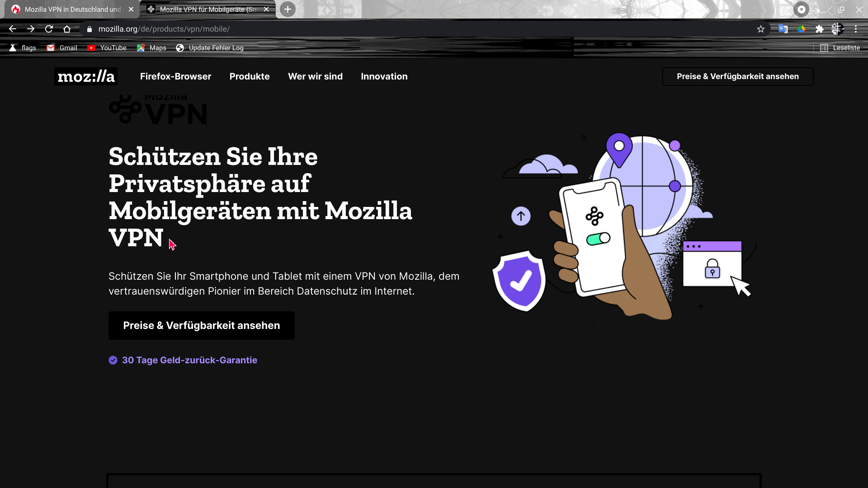The height and width of the screenshot is (488, 868).
Task: Open the Leseliste reading list
Action: pyautogui.click(x=840, y=48)
